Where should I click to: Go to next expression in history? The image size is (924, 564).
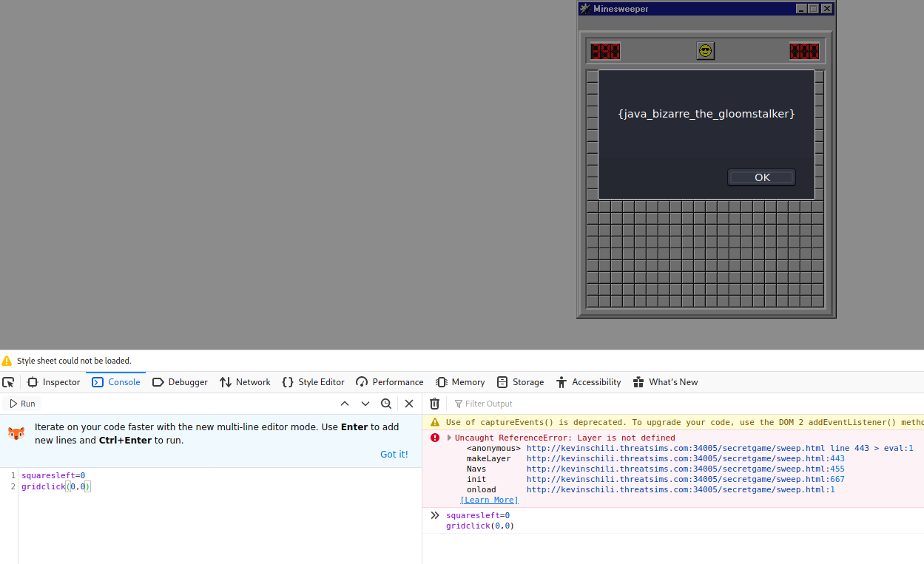(365, 404)
